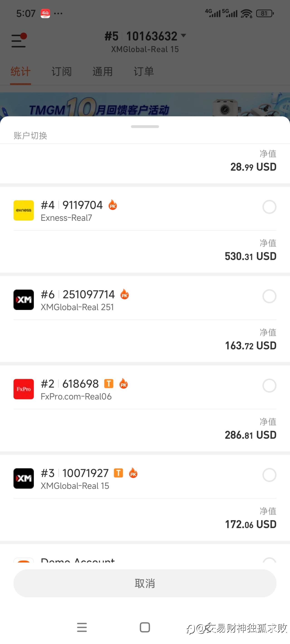Tap the PK flame badge on account 9119704

click(113, 205)
